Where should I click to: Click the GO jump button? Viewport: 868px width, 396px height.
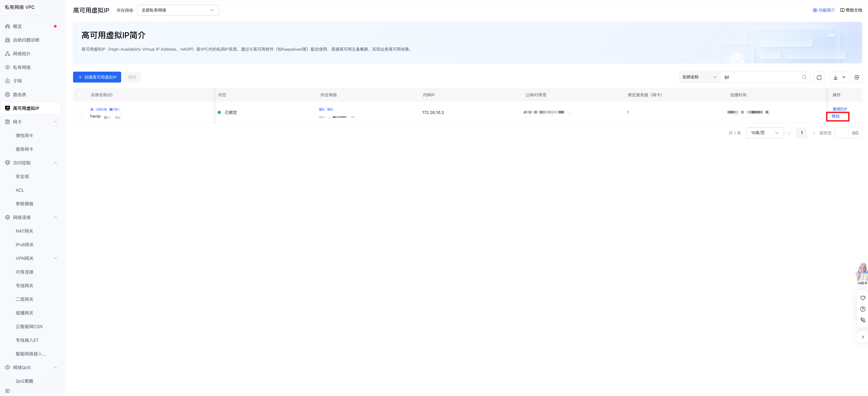tap(855, 133)
